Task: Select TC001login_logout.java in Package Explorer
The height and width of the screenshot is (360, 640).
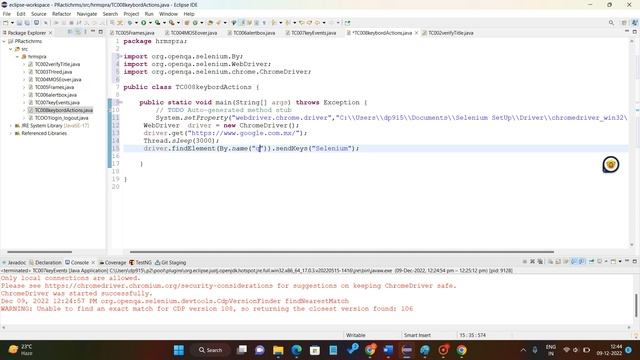Action: tap(61, 118)
